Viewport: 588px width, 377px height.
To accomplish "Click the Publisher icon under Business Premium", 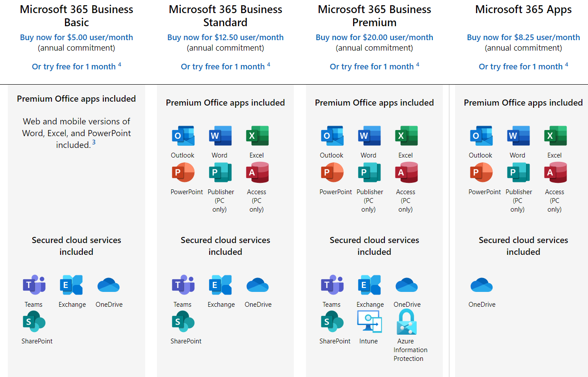I will 369,173.
